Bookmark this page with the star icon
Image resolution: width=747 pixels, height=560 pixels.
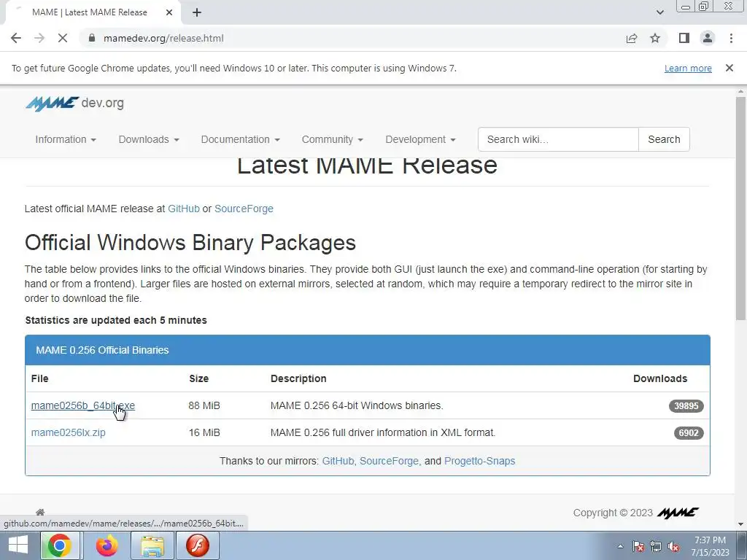click(x=655, y=38)
